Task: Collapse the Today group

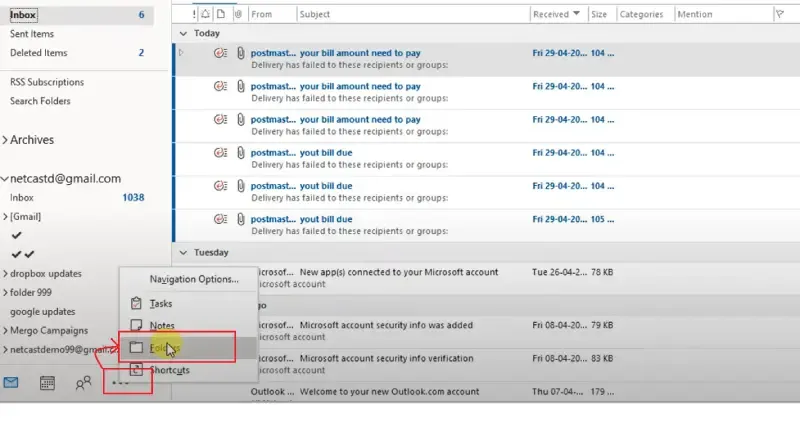Action: click(x=183, y=33)
